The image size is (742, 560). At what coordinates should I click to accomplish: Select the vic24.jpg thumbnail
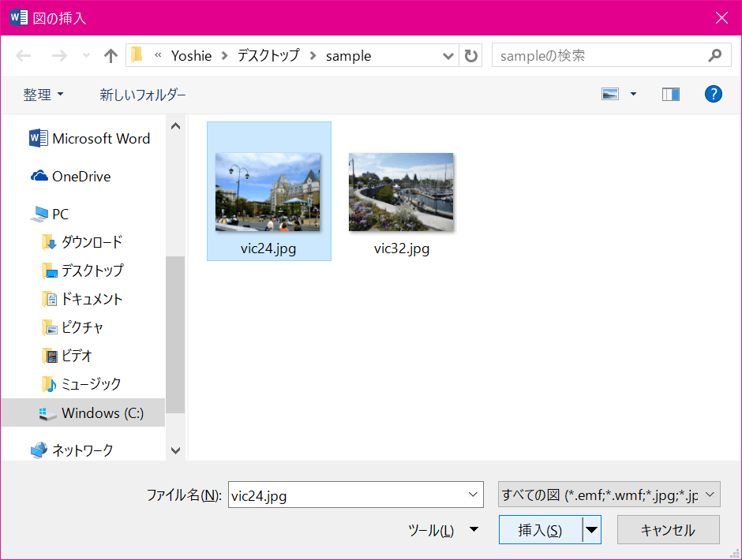tap(268, 192)
